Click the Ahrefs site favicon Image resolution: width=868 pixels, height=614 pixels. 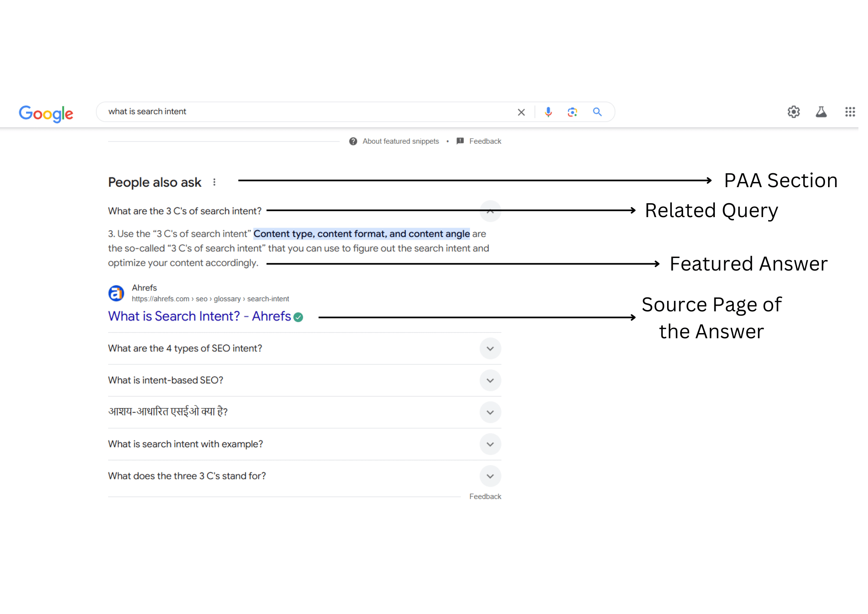point(116,293)
